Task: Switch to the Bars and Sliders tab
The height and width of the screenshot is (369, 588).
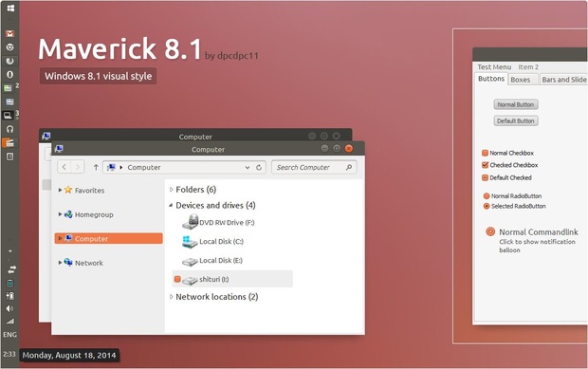Action: (x=563, y=80)
